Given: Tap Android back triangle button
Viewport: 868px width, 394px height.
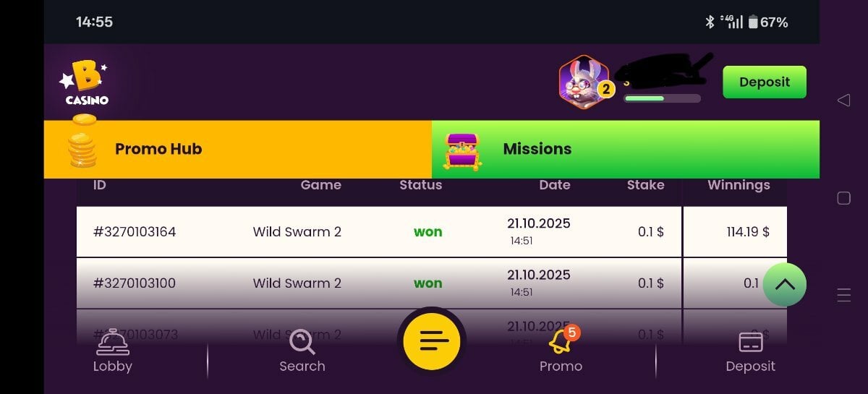Looking at the screenshot, I should (843, 100).
